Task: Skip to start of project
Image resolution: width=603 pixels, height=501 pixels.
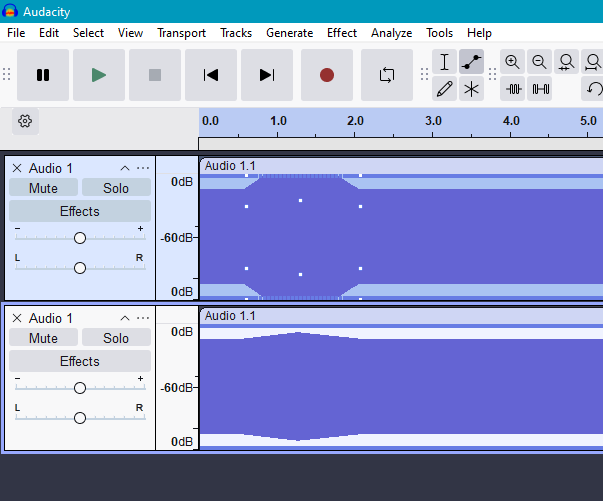Action: (210, 75)
